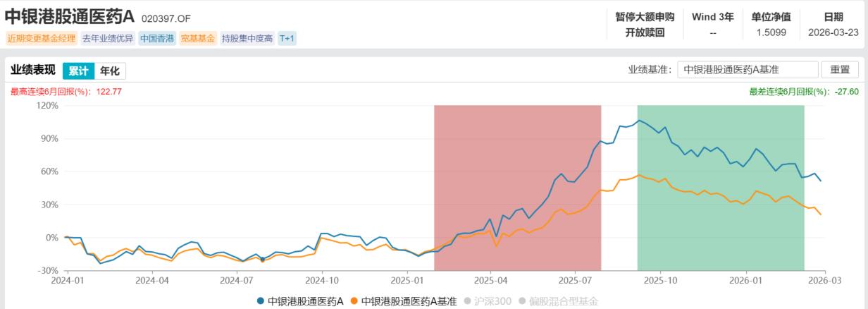Image resolution: width=868 pixels, height=309 pixels.
Task: Switch to the 年化 tab
Action: pyautogui.click(x=109, y=71)
